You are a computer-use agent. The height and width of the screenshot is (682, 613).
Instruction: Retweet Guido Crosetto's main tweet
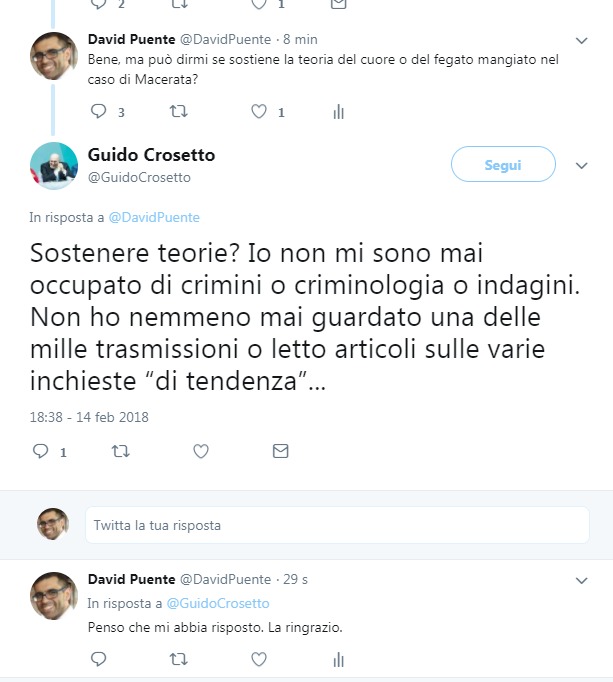tap(121, 451)
